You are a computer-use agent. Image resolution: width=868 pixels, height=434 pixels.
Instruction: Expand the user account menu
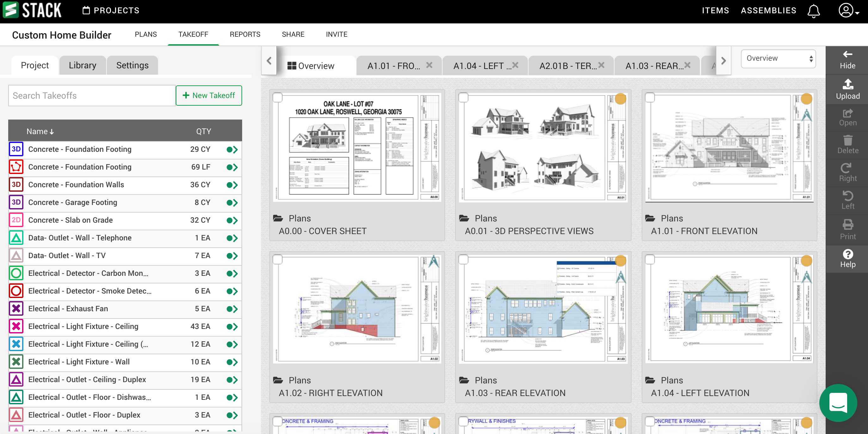coord(848,11)
